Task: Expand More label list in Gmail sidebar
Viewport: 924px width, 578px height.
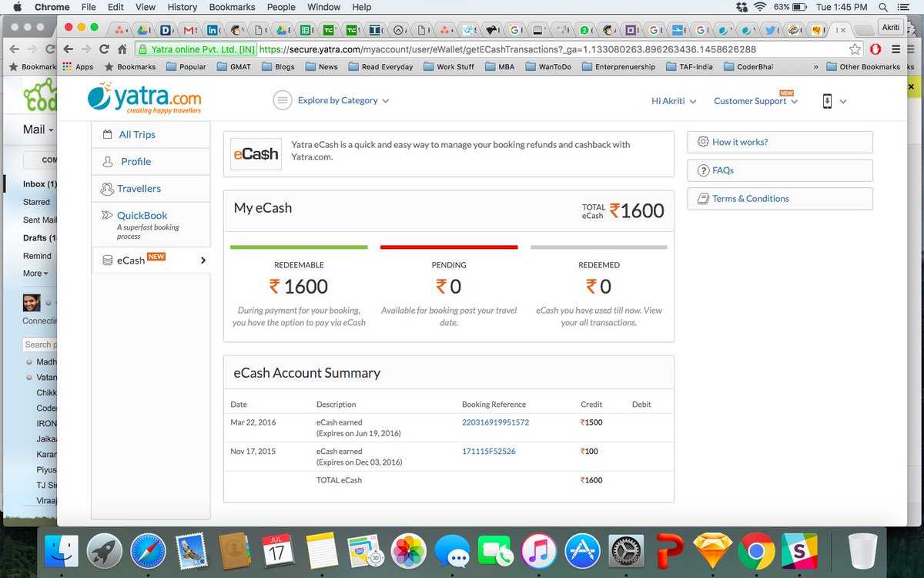Action: (x=35, y=273)
